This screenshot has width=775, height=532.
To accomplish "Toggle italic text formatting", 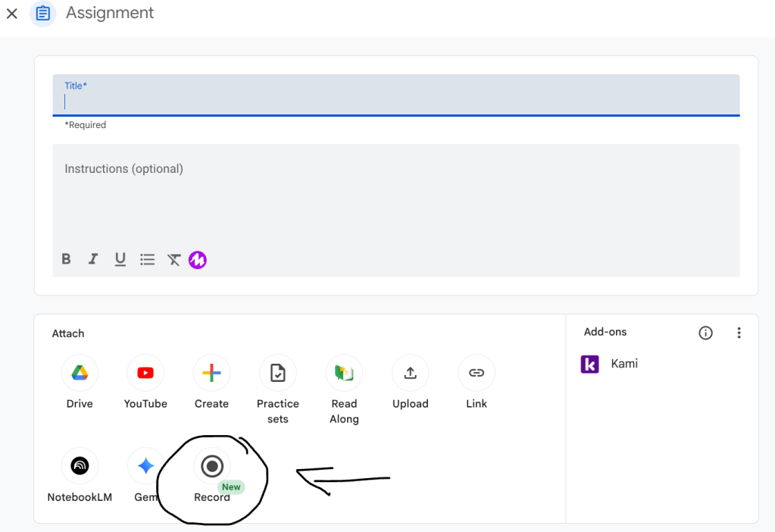I will (x=93, y=259).
